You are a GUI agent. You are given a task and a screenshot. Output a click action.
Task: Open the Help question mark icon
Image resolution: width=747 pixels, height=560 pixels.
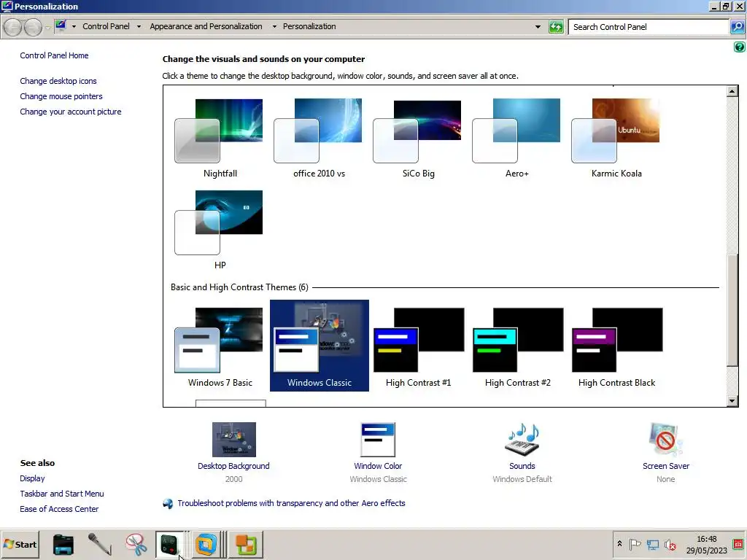pyautogui.click(x=739, y=47)
